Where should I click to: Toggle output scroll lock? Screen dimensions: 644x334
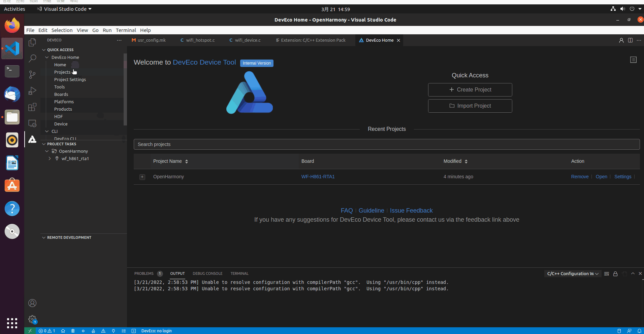[x=615, y=274]
